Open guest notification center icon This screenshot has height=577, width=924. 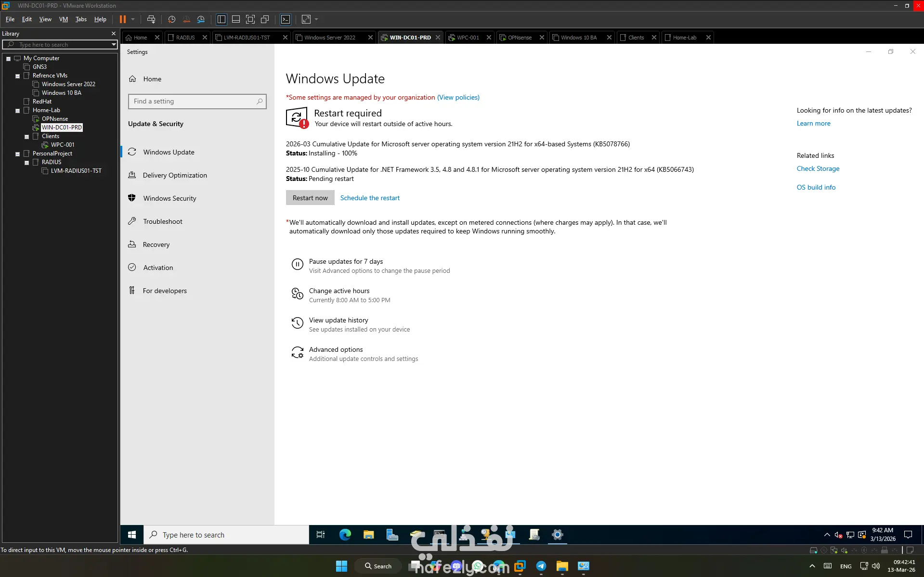[x=908, y=535]
